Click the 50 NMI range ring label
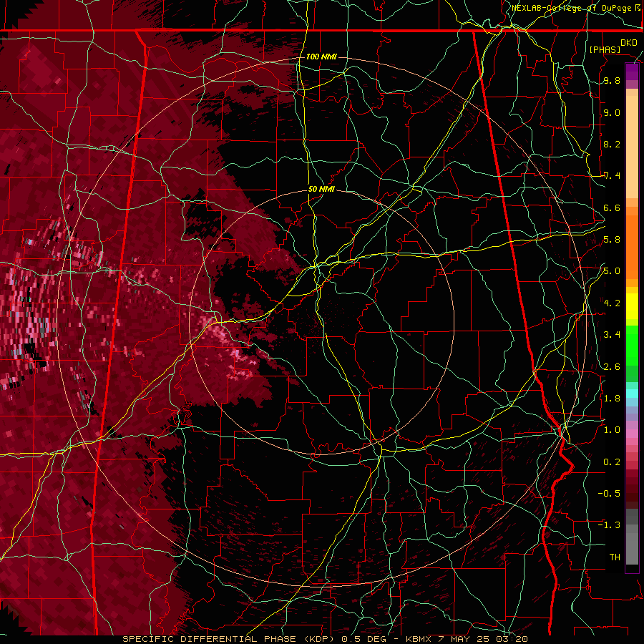This screenshot has height=644, width=644. (321, 189)
